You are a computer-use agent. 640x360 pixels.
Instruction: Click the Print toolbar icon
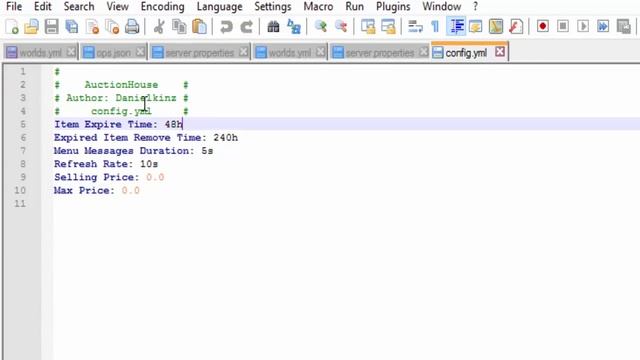132,27
